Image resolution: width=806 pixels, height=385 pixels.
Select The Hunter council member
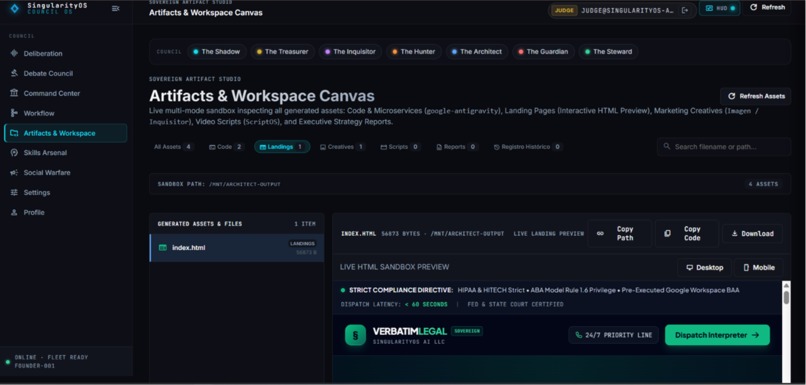414,51
